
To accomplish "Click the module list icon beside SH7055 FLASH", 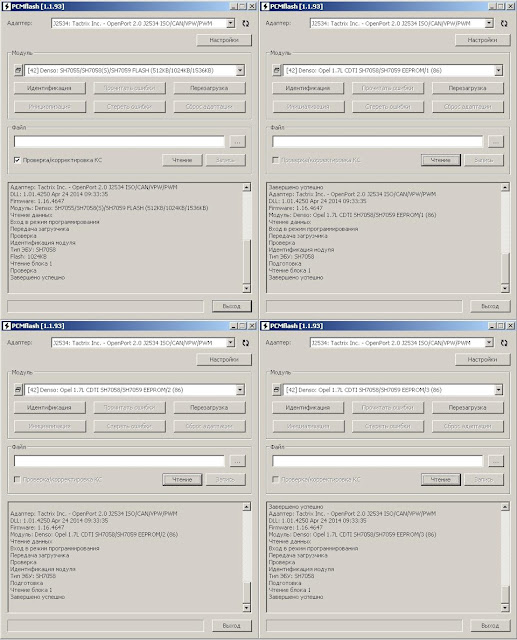I will click(x=18, y=70).
